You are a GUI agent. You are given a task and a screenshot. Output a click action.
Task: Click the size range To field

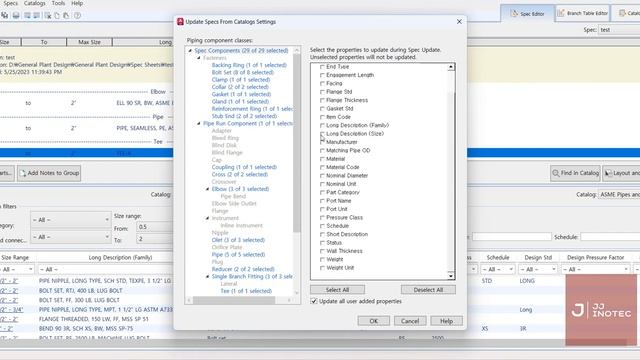(x=154, y=239)
